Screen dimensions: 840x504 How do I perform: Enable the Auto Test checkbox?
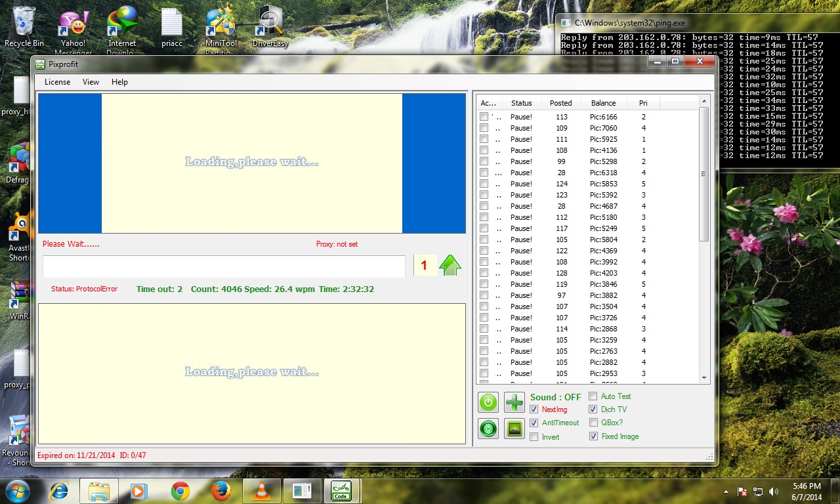[x=593, y=396]
